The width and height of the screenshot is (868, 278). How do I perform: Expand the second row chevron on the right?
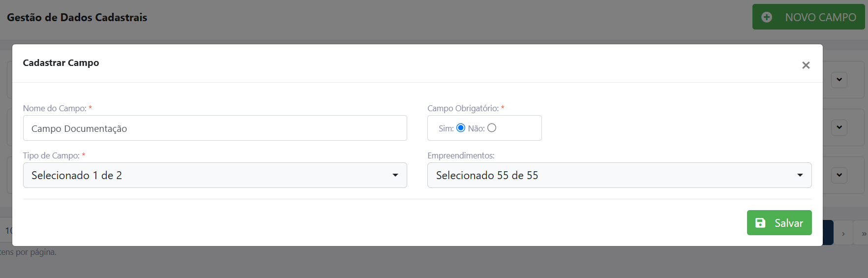[839, 127]
